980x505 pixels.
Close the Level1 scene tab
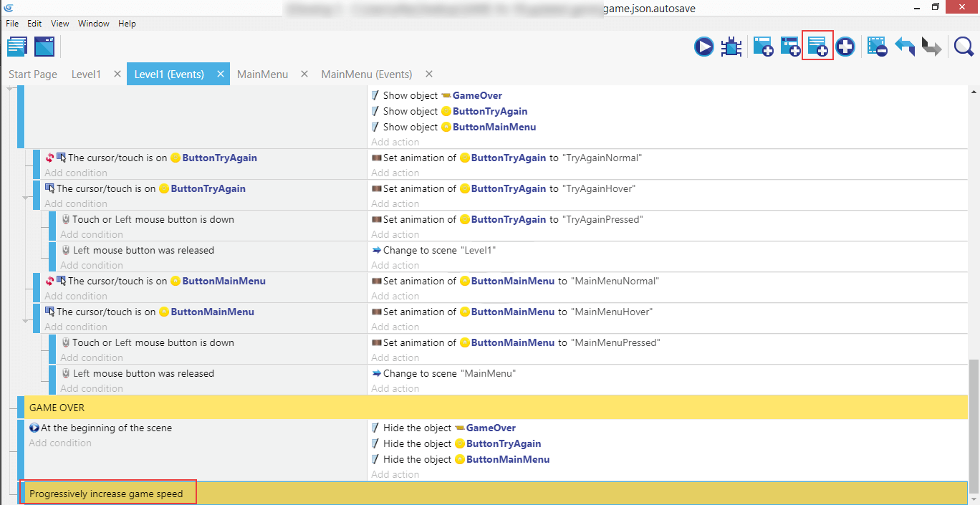[x=117, y=74]
